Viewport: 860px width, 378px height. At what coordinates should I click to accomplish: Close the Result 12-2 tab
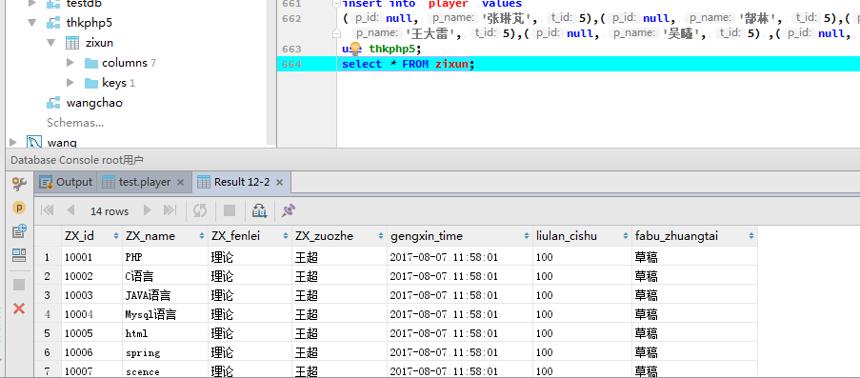coord(279,183)
